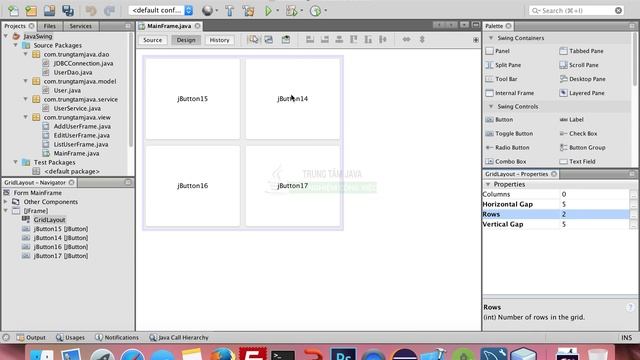Click jButton15 on the design canvas
The image size is (640, 360).
click(x=193, y=98)
